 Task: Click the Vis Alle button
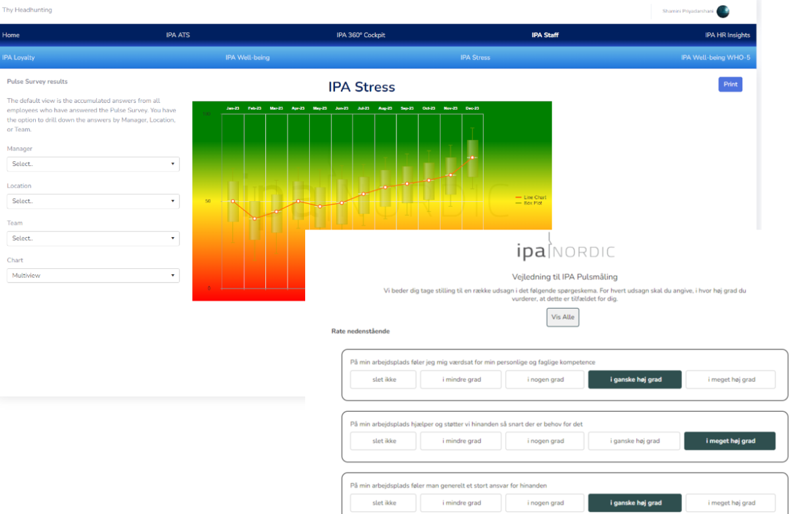(562, 317)
